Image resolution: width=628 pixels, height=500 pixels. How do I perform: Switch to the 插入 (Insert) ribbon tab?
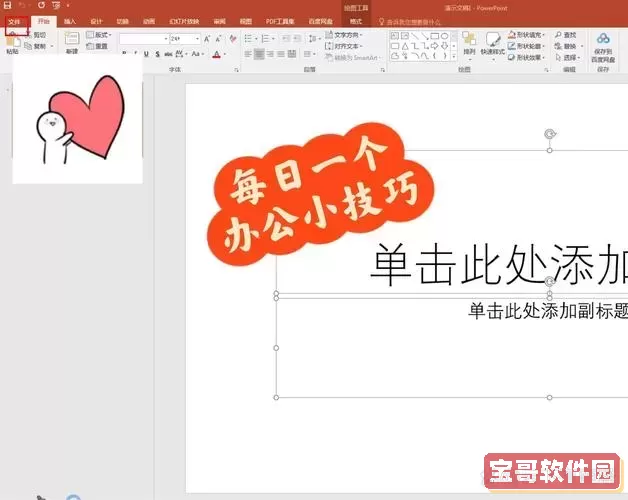click(x=69, y=20)
